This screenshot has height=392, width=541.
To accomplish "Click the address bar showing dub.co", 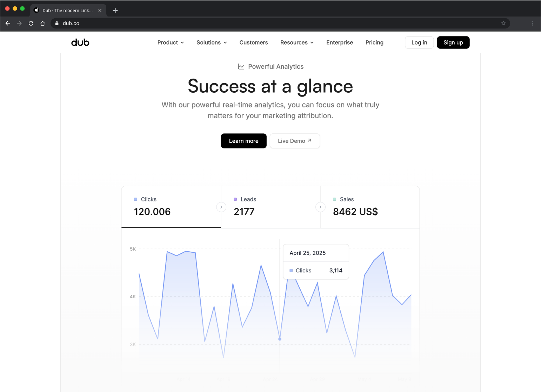I will click(246, 23).
